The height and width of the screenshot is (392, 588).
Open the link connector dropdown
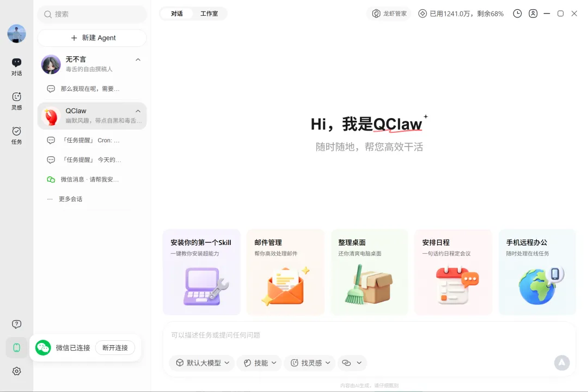coord(352,363)
